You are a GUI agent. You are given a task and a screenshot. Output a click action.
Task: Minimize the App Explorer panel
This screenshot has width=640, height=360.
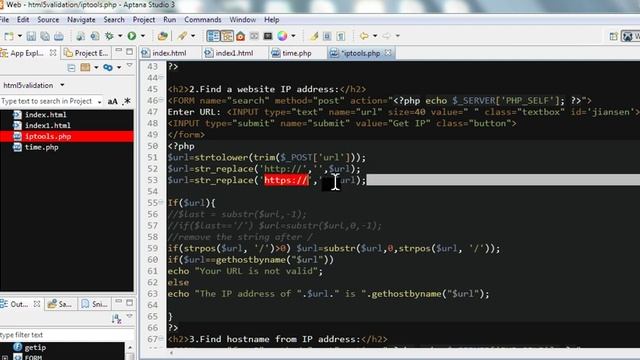click(118, 51)
